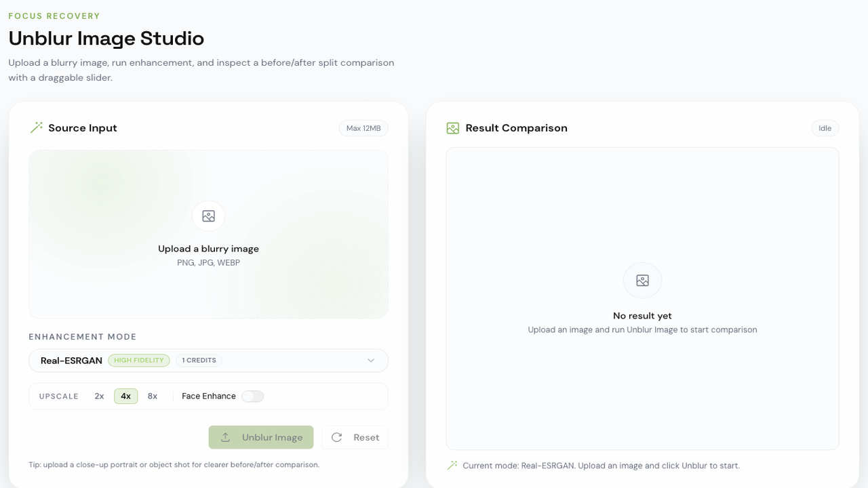Choose the 8x upscale option
Viewport: 868px width, 488px height.
tap(153, 396)
